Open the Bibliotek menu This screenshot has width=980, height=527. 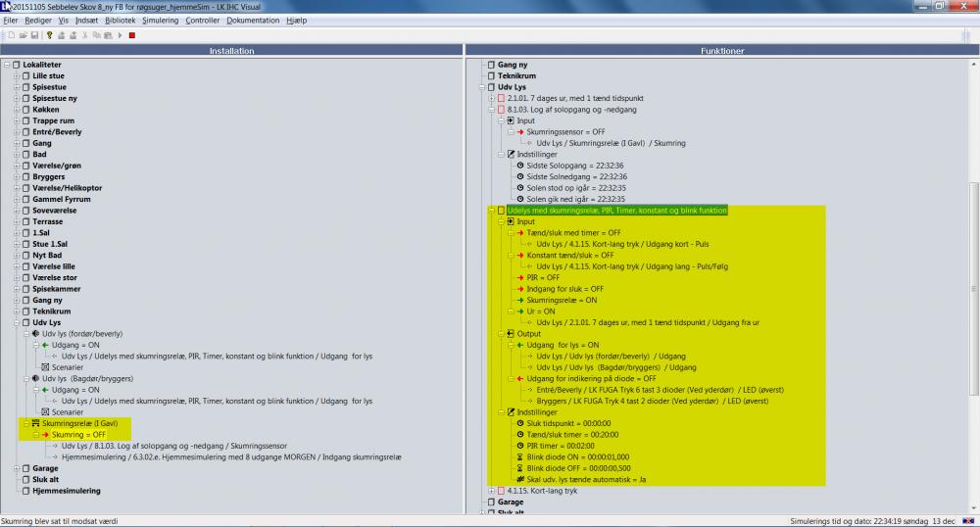point(121,21)
